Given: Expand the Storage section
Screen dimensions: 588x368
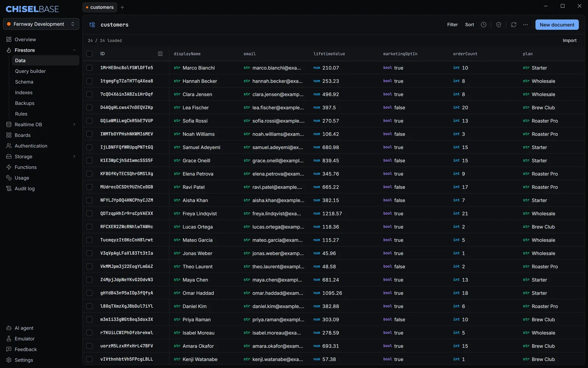Looking at the screenshot, I should pyautogui.click(x=74, y=156).
